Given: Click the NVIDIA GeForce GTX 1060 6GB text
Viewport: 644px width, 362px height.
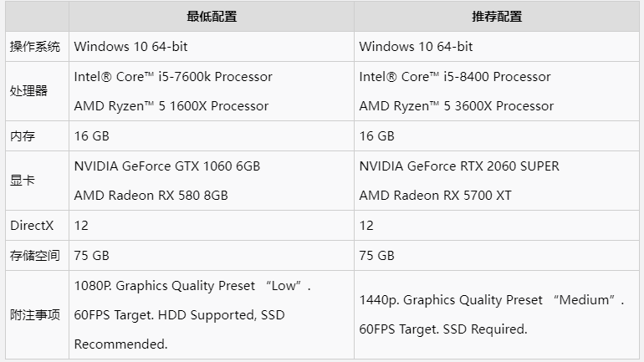Looking at the screenshot, I should 167,166.
